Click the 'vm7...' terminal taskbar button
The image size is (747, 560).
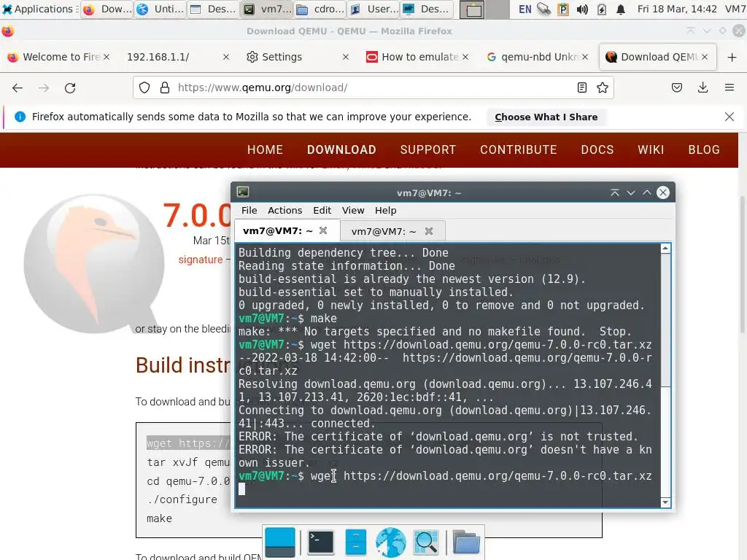pos(266,9)
